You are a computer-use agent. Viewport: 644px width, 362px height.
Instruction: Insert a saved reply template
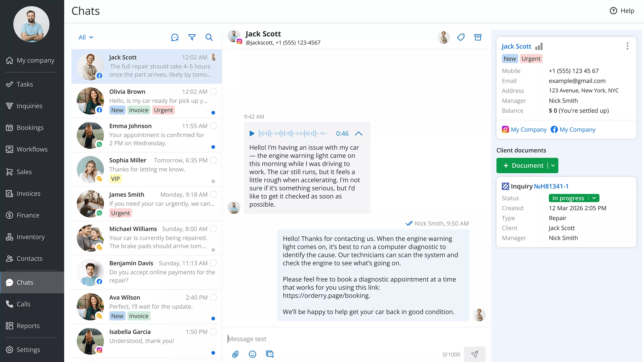coord(269,354)
